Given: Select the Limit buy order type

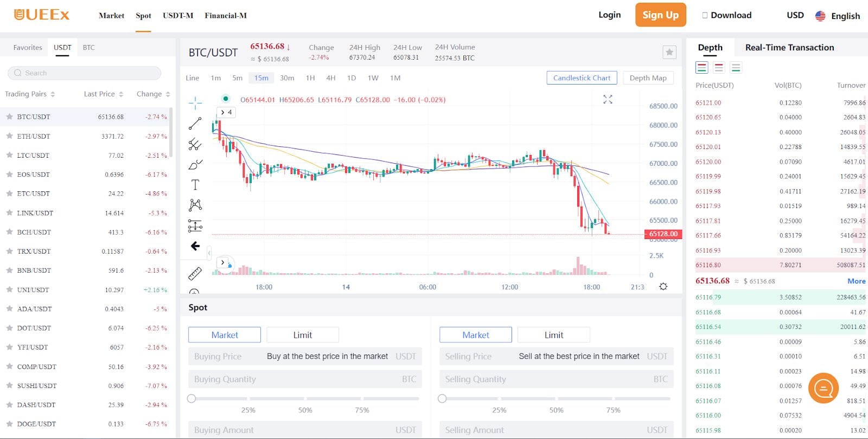Looking at the screenshot, I should [303, 335].
